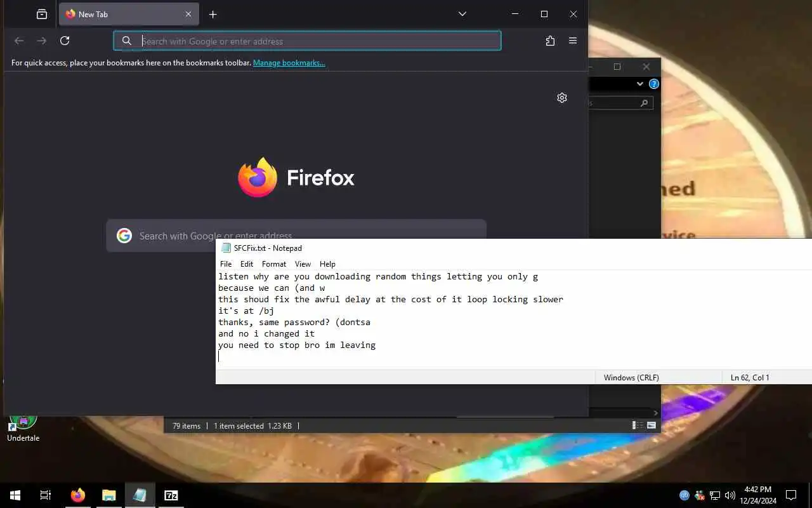
Task: Open Task View on the taskbar
Action: [x=46, y=495]
